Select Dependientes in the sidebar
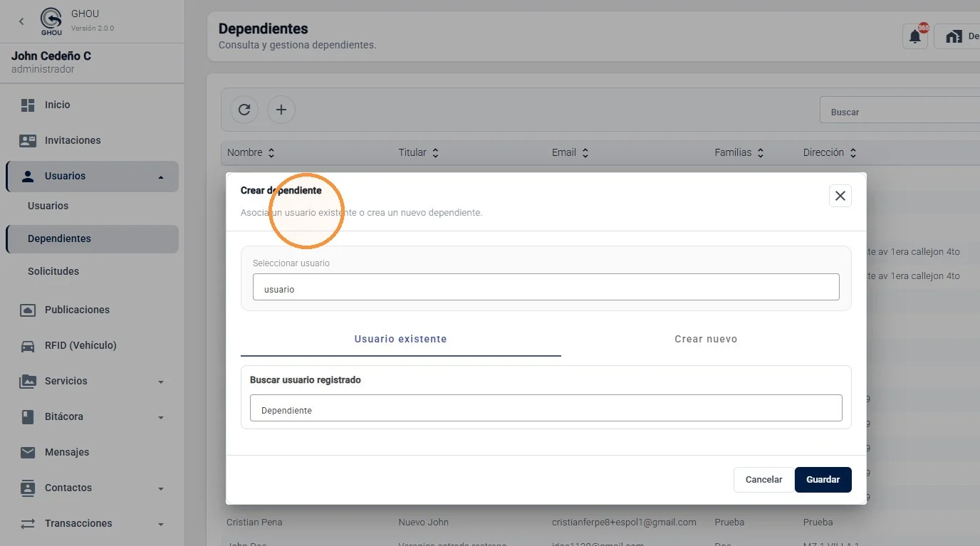The image size is (980, 546). click(92, 238)
